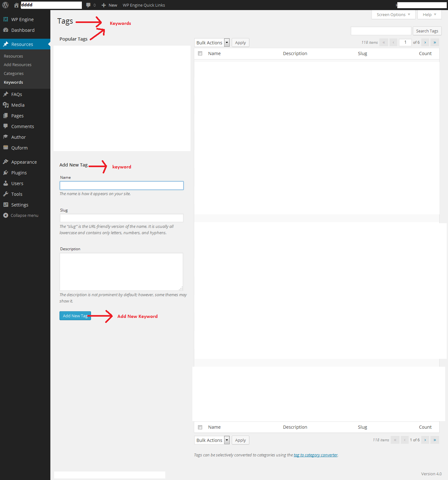448x480 pixels.
Task: Open the top Bulk Actions dropdown
Action: point(212,43)
